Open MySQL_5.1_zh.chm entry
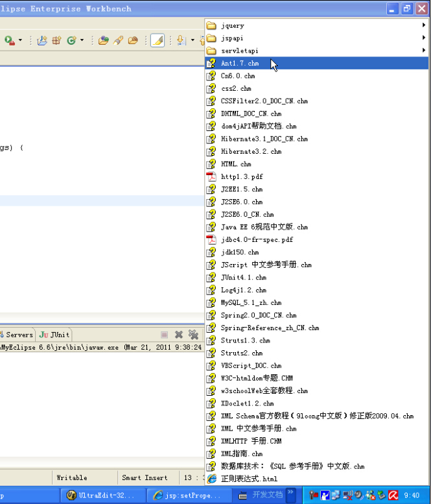Screen dimensions: 431x504 tap(317, 302)
